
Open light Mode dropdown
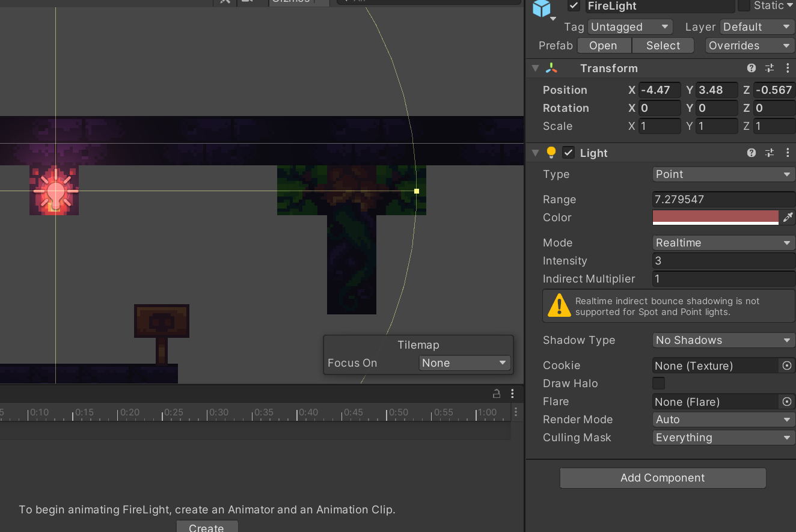point(724,243)
